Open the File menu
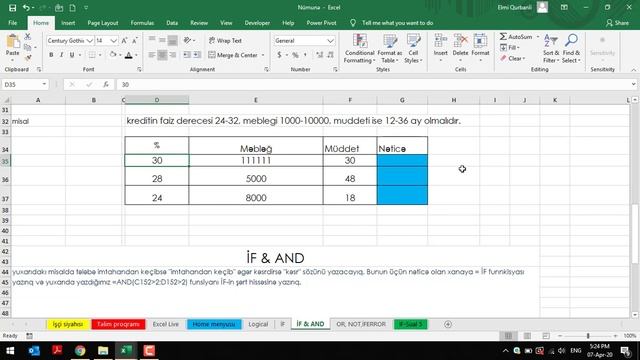The image size is (640, 360). 13,23
